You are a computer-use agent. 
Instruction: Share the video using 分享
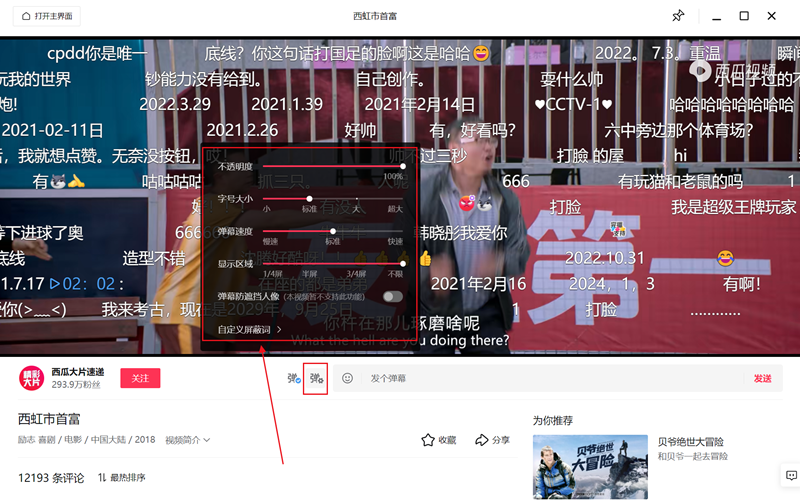(x=492, y=440)
